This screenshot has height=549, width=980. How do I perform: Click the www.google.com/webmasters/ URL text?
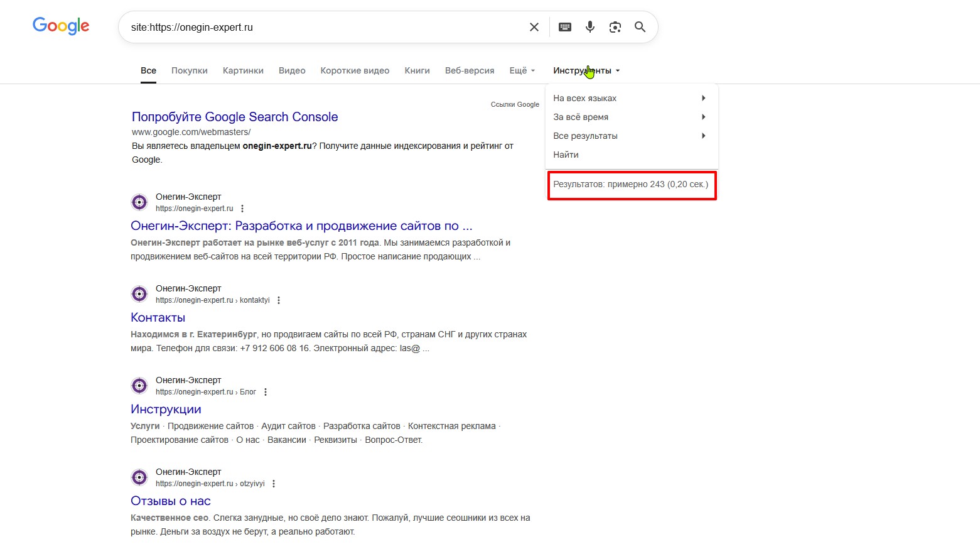[x=191, y=132]
